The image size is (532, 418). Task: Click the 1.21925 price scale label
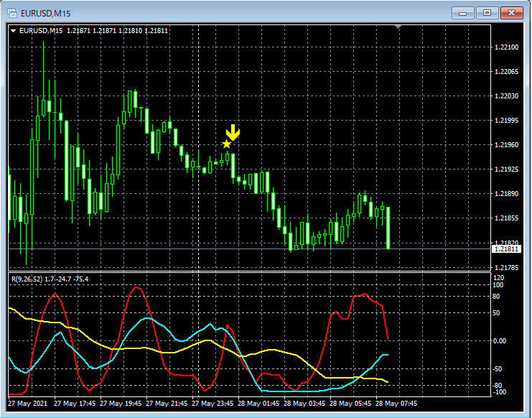click(x=507, y=169)
